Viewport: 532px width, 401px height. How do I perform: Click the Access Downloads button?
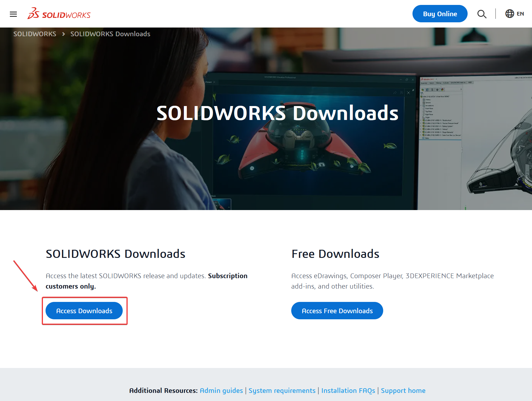point(84,311)
